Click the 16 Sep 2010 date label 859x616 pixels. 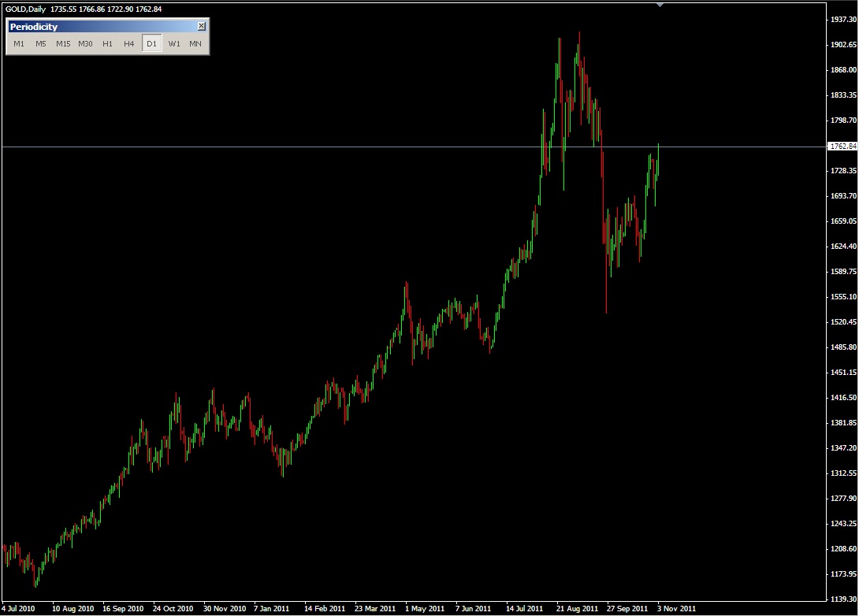tap(123, 608)
